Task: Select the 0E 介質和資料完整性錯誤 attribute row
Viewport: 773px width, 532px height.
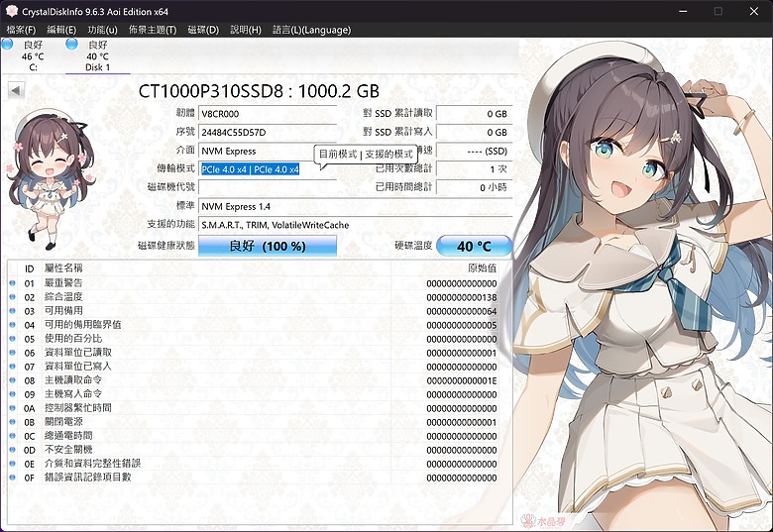Action: click(x=254, y=464)
